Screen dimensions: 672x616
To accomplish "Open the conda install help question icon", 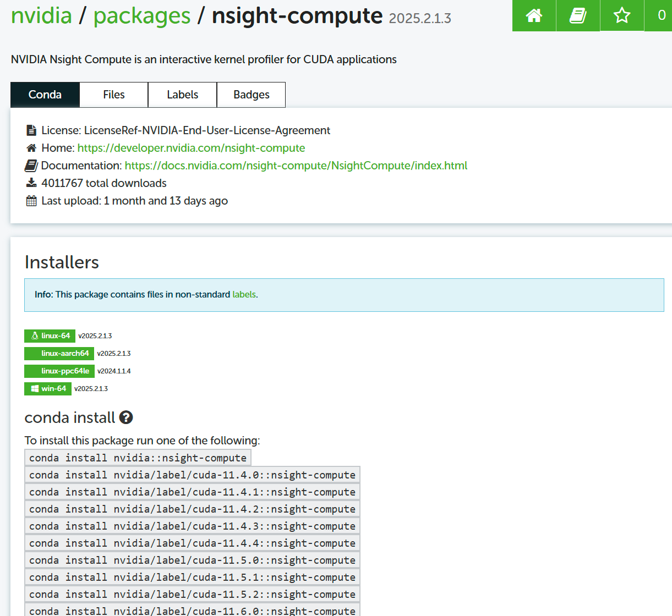I will (126, 417).
